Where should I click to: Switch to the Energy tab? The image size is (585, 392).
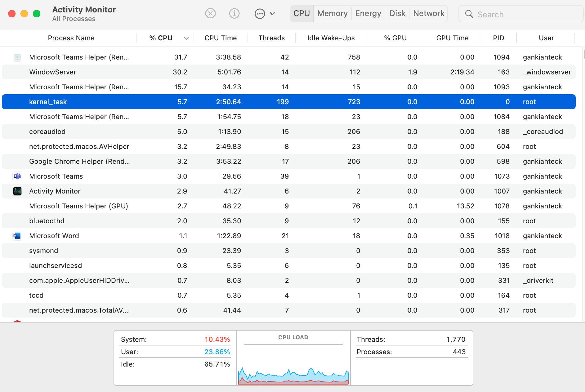coord(368,13)
